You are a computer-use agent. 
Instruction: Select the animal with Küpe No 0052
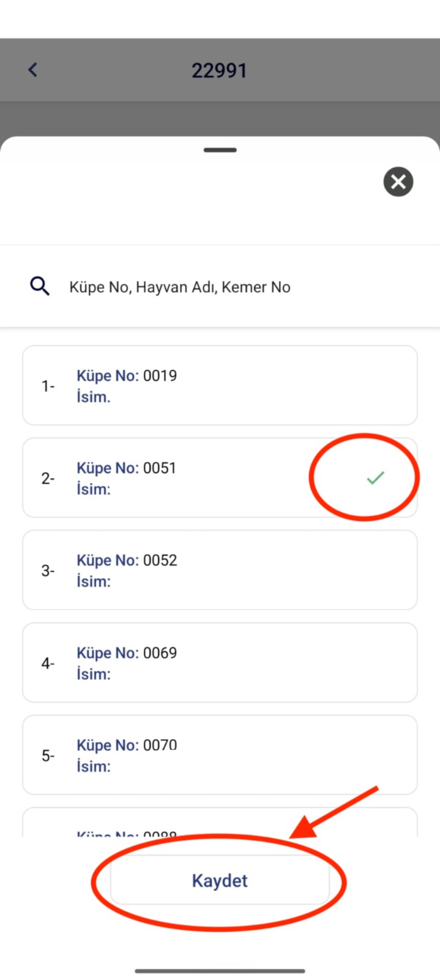[220, 570]
